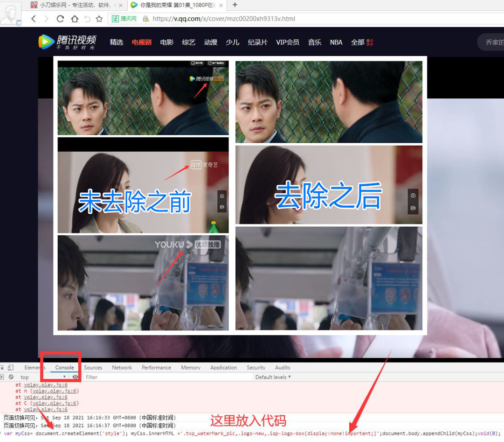Screen dimensions: 504x442
Task: Go back to the previous page
Action: [x=34, y=19]
